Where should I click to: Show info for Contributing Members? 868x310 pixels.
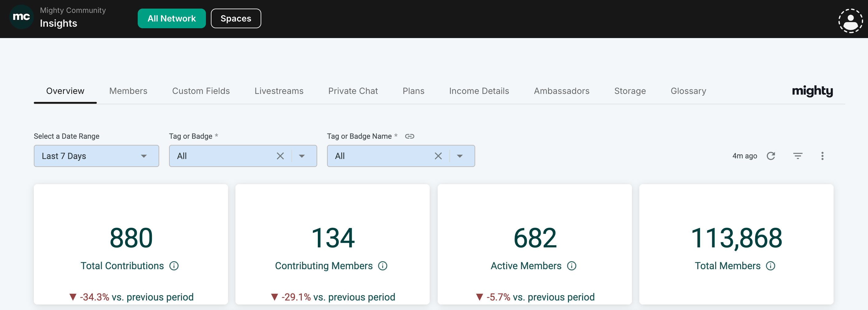click(383, 266)
